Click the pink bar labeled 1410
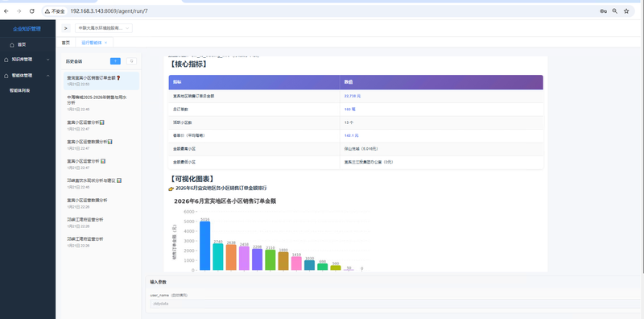Viewport: 644px width, 319px height. [x=296, y=263]
